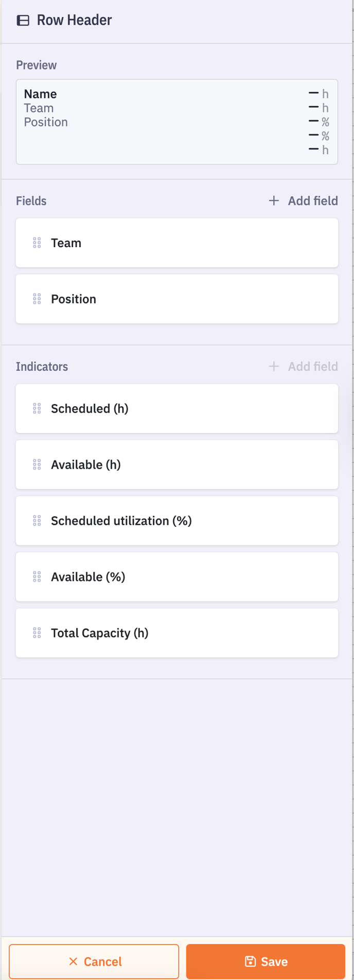Select the Available (%) indicator row
This screenshot has height=980, width=354.
(177, 577)
